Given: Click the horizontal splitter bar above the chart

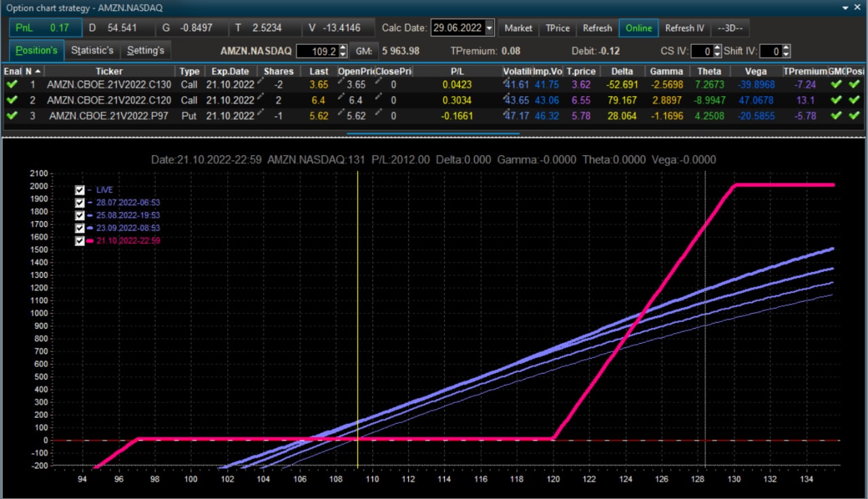Looking at the screenshot, I should 433,134.
